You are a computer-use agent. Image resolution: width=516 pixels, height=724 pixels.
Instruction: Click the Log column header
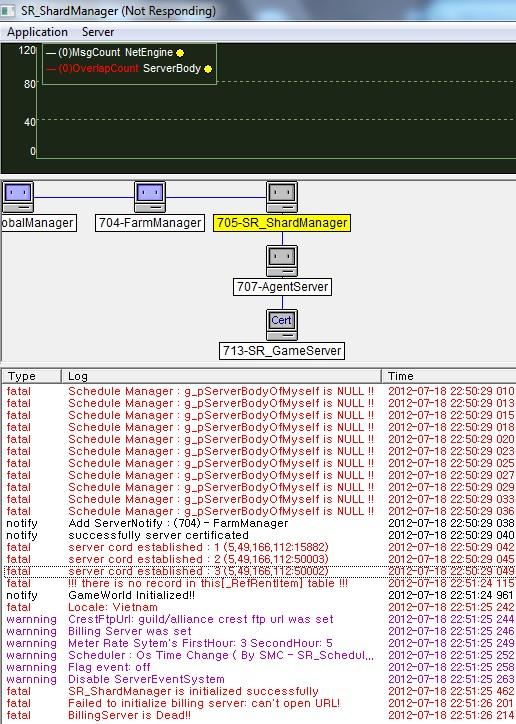point(222,376)
